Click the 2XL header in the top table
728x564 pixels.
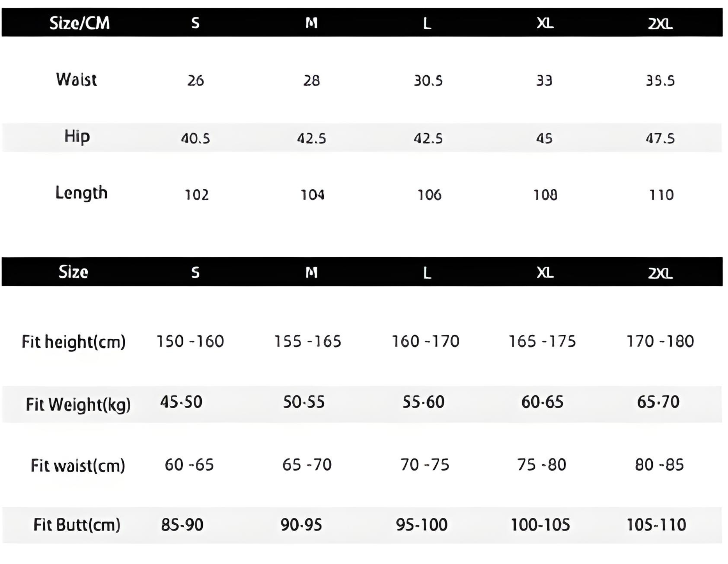pyautogui.click(x=660, y=24)
